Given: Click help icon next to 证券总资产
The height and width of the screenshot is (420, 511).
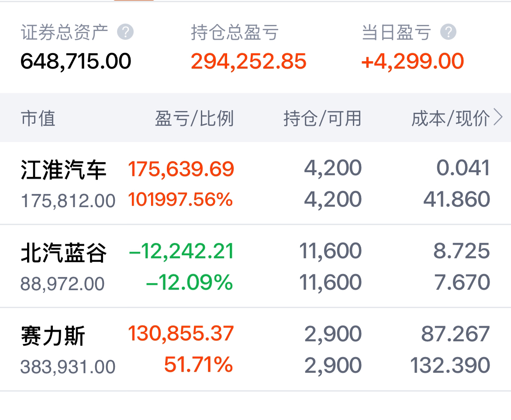Looking at the screenshot, I should (x=125, y=32).
